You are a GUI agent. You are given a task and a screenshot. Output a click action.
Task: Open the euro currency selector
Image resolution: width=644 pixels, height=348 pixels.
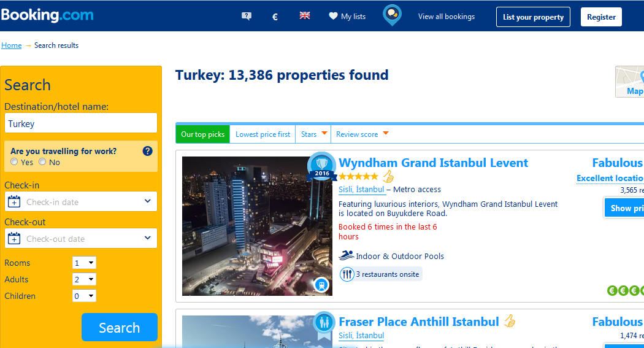tap(275, 17)
